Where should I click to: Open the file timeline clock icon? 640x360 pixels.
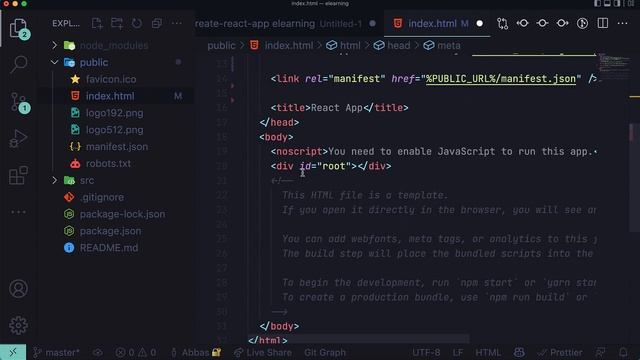pos(582,24)
